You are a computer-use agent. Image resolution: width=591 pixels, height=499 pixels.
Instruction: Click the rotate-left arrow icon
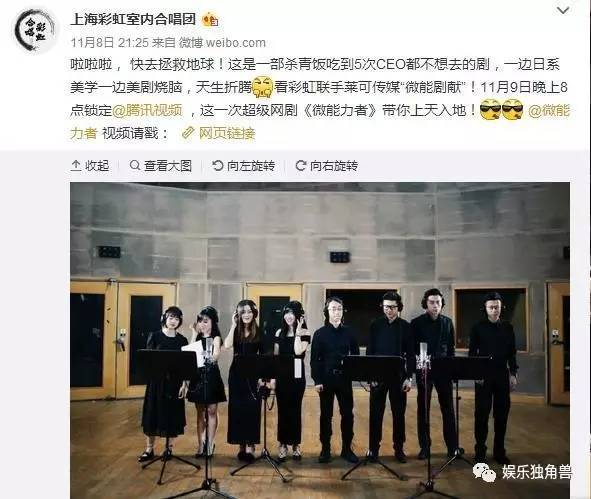[217, 165]
